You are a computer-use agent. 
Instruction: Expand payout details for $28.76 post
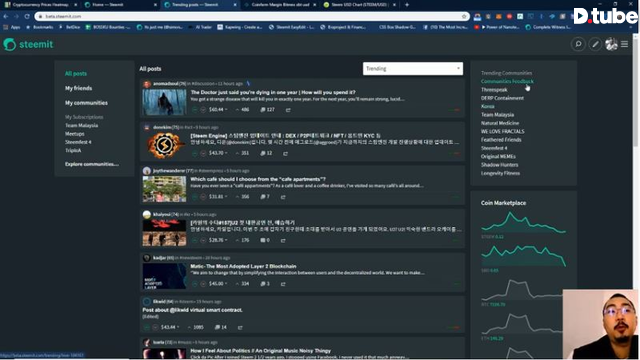point(218,240)
